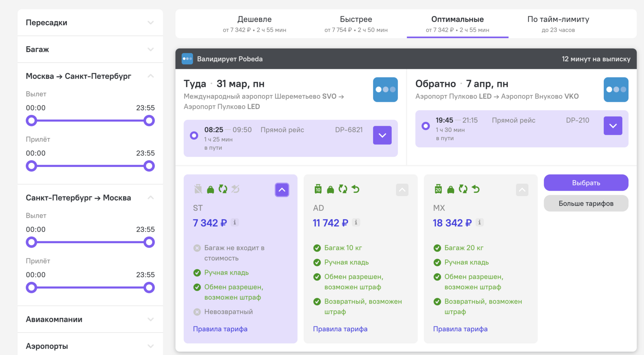
Task: Open info tooltip next to 7 342 ₽ price
Action: pos(235,222)
